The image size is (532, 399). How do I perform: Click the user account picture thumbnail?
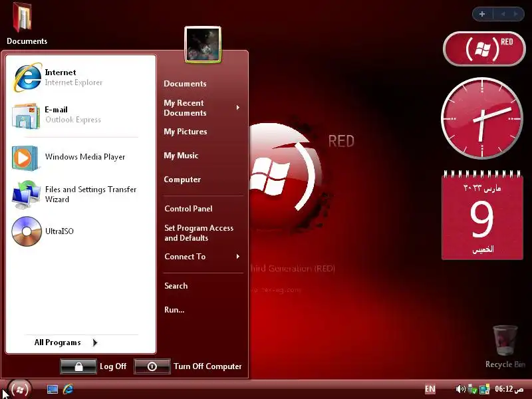[x=203, y=45]
